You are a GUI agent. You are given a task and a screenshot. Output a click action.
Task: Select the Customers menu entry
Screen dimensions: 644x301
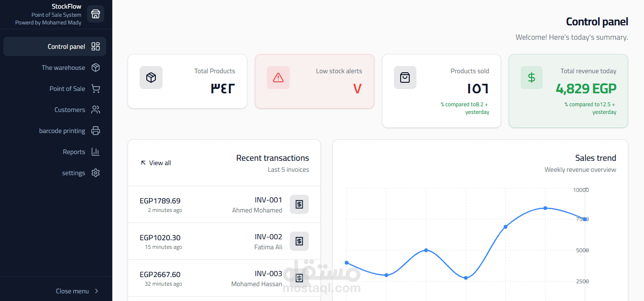click(x=70, y=110)
